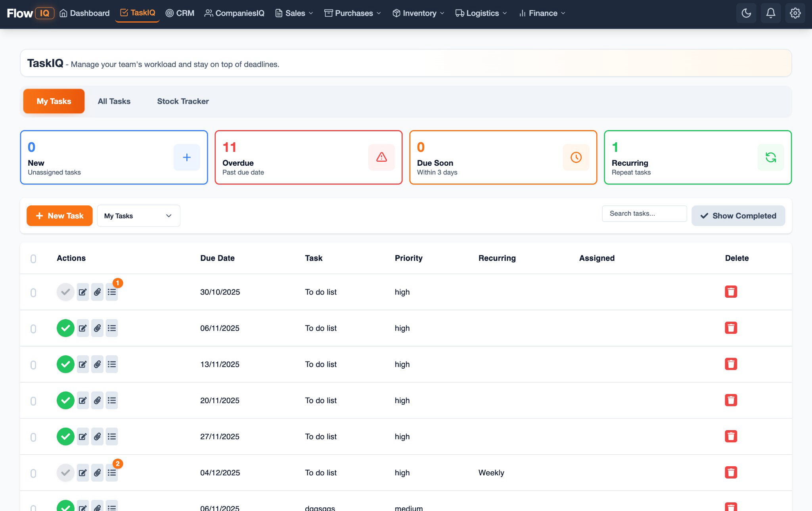This screenshot has height=511, width=812.
Task: Create a task with New Task button
Action: pos(59,216)
